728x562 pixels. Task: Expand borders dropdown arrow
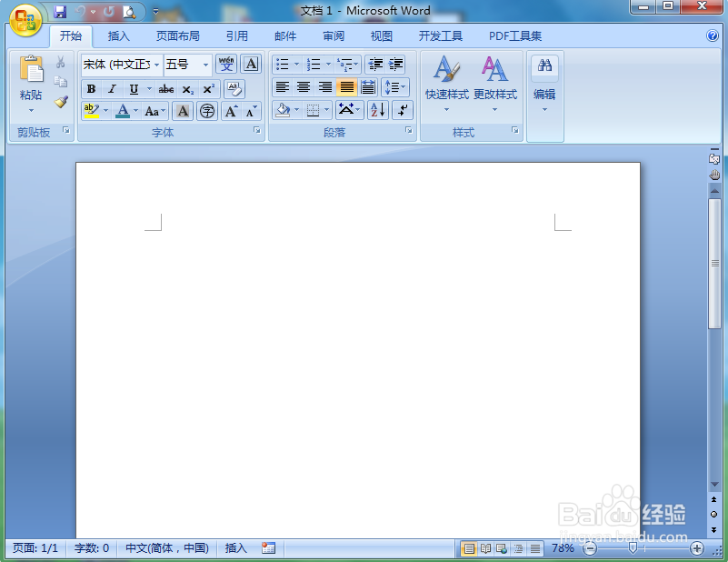tap(327, 110)
